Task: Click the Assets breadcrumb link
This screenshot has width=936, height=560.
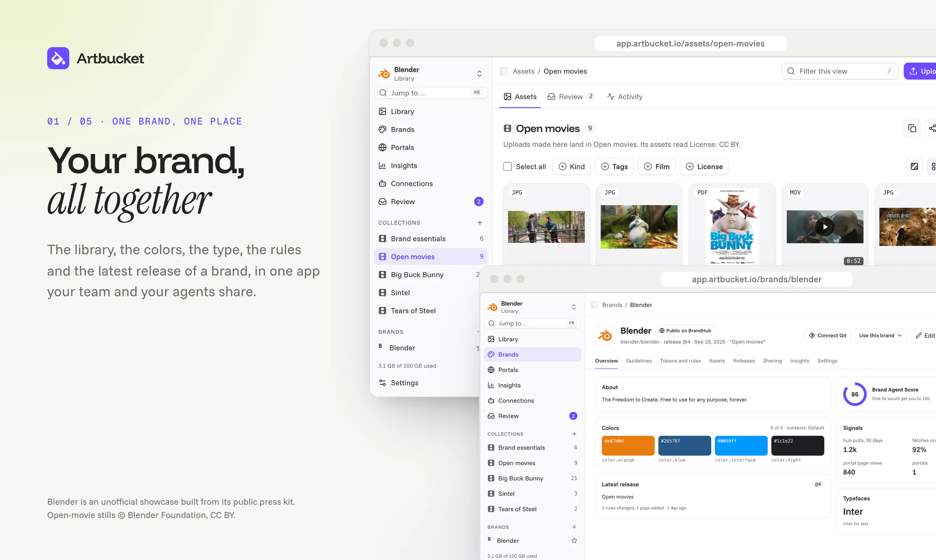Action: 524,71
